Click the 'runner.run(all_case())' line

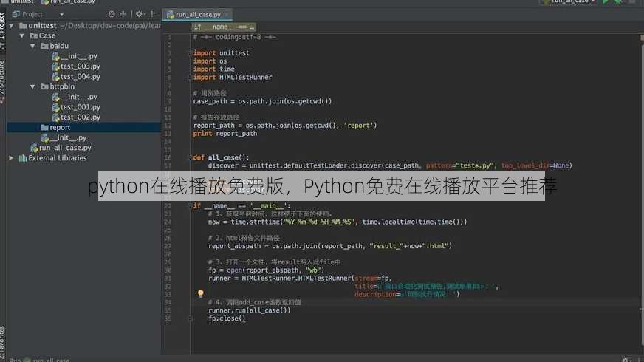[x=249, y=310]
